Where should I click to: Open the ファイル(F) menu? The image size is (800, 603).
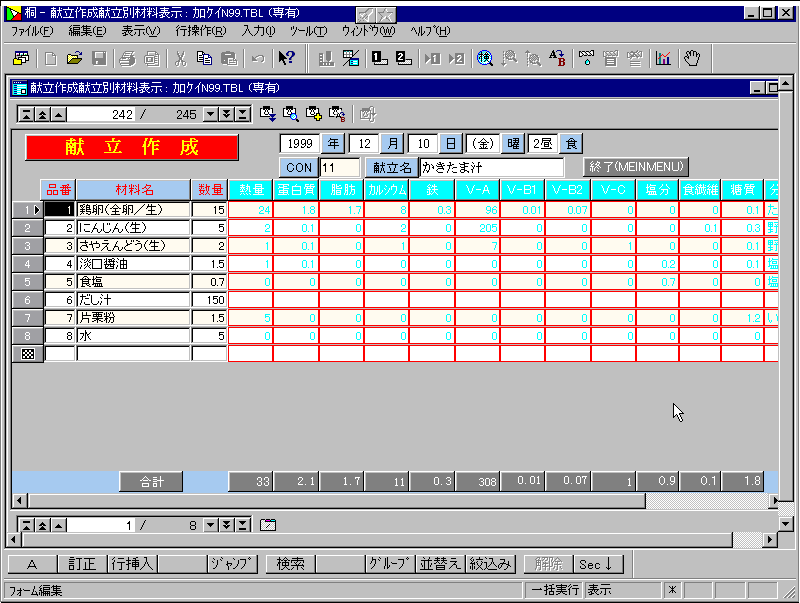coord(32,31)
